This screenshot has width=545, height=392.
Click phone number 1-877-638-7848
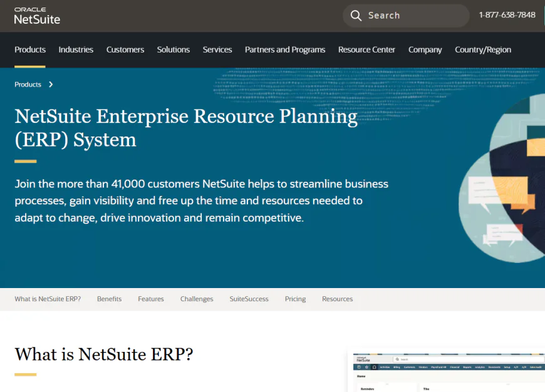point(507,15)
